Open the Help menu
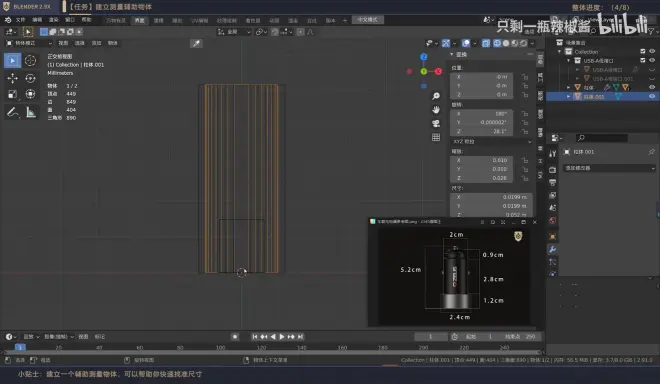The height and width of the screenshot is (384, 660). click(x=86, y=20)
